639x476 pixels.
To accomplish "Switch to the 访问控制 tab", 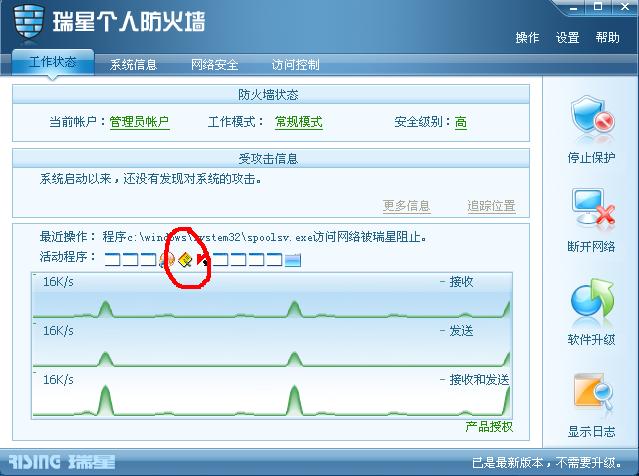I will coord(295,64).
